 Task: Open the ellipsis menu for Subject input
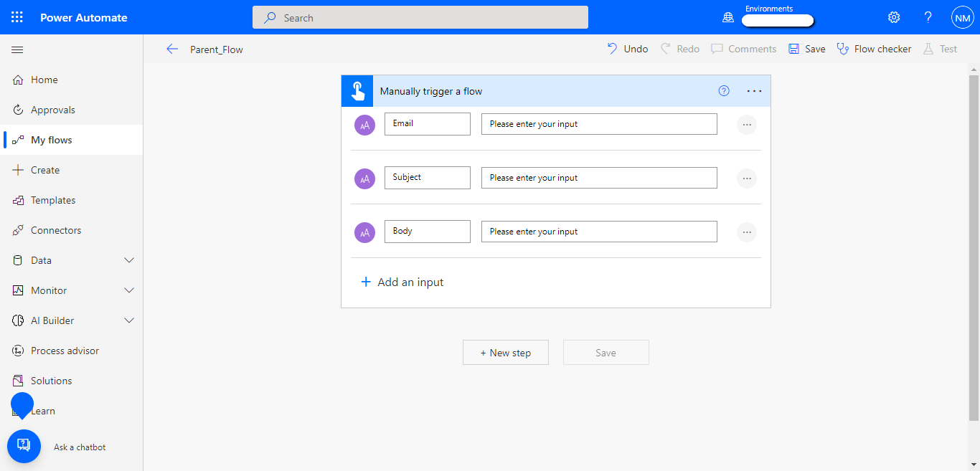coord(747,179)
